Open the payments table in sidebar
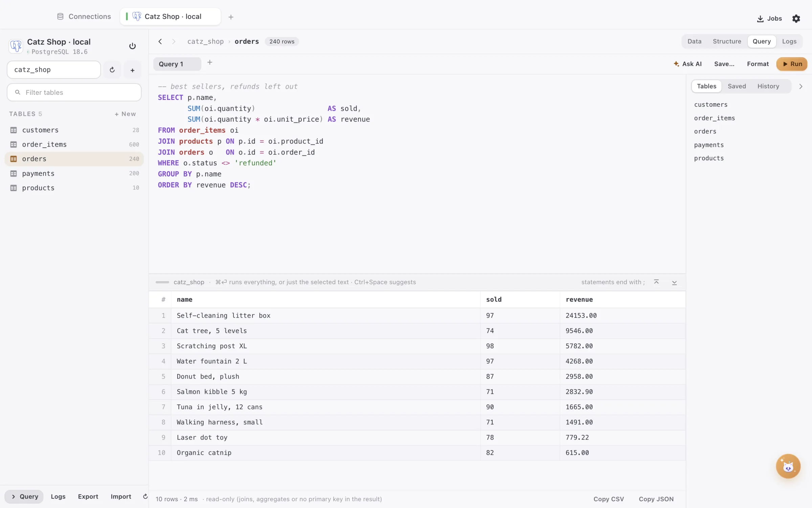Screen dimensions: 812x508 (x=74, y=173)
